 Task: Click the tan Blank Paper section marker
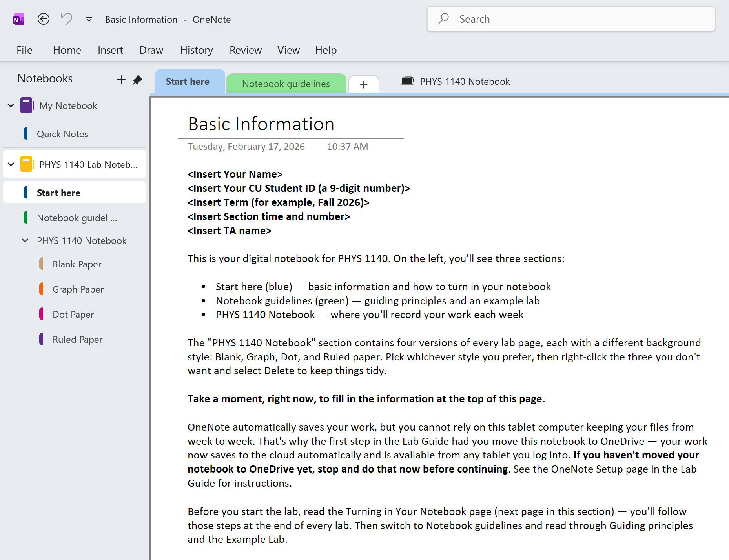coord(41,264)
